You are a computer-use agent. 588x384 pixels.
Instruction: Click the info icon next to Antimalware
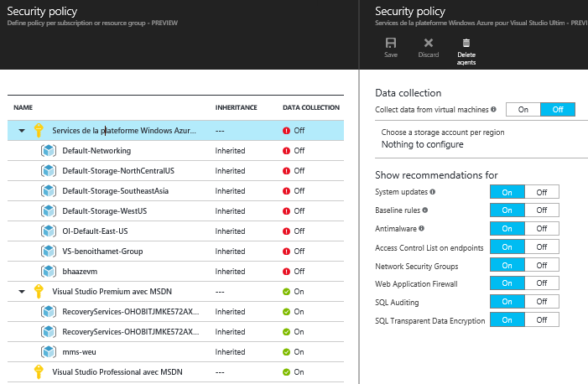421,228
